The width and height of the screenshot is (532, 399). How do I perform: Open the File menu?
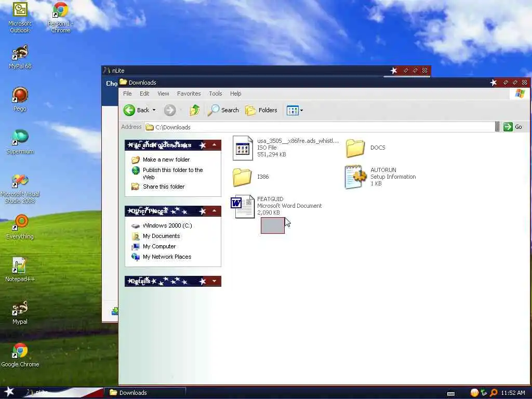[127, 94]
